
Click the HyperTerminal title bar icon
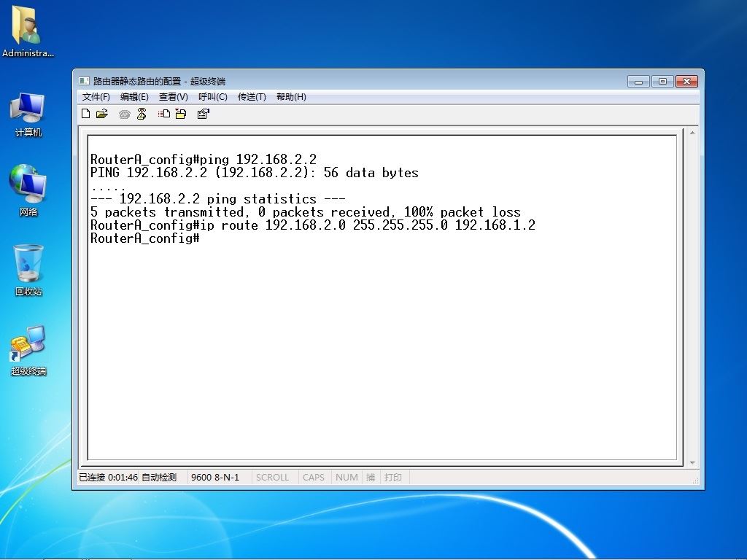[85, 81]
